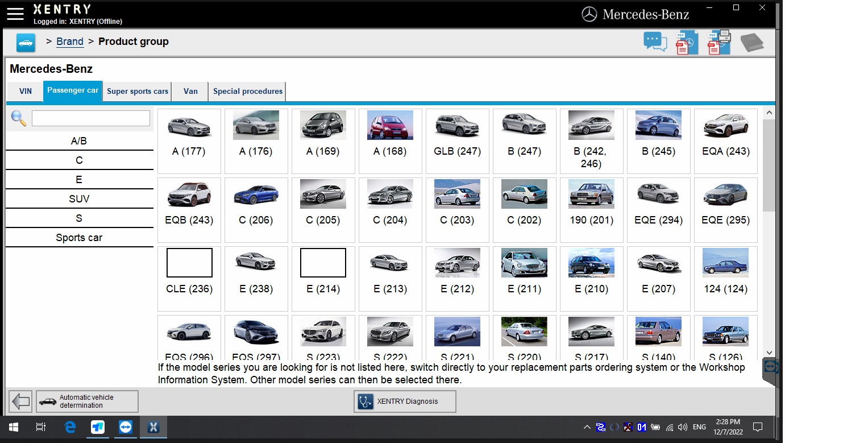Image resolution: width=868 pixels, height=443 pixels.
Task: Open the notification center icon
Action: point(758,427)
